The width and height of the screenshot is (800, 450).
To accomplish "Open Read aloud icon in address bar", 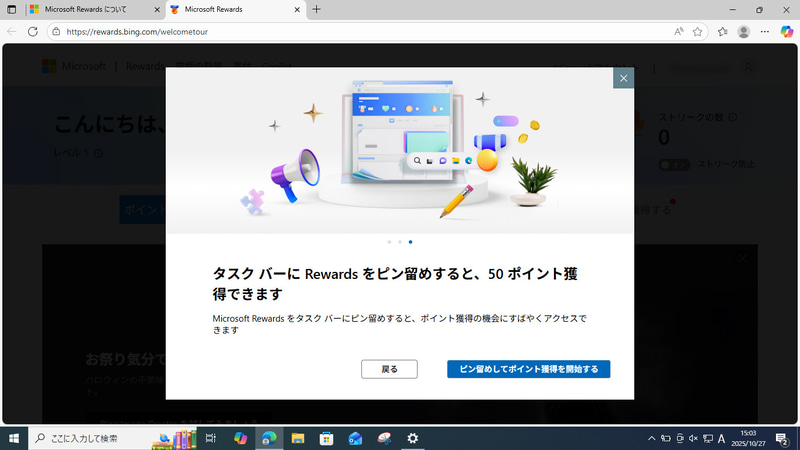I will pos(679,32).
